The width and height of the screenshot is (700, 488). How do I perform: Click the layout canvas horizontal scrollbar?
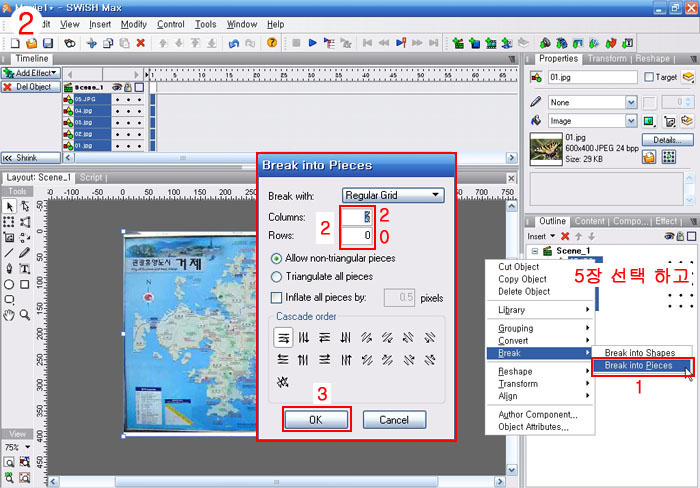[x=276, y=482]
